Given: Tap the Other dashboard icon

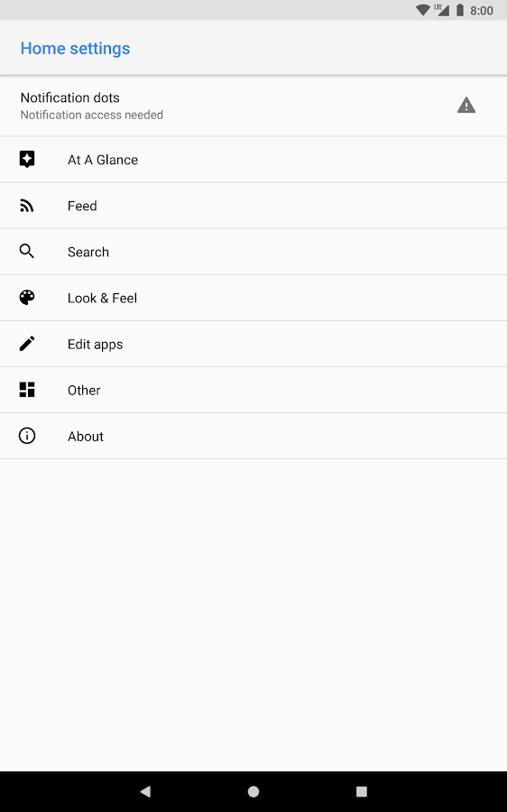Looking at the screenshot, I should [x=27, y=390].
